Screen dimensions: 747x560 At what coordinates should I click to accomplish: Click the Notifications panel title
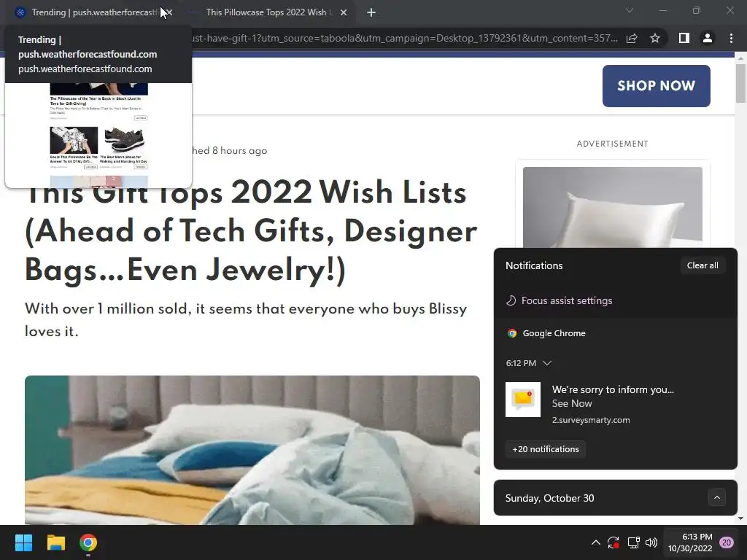(x=534, y=265)
